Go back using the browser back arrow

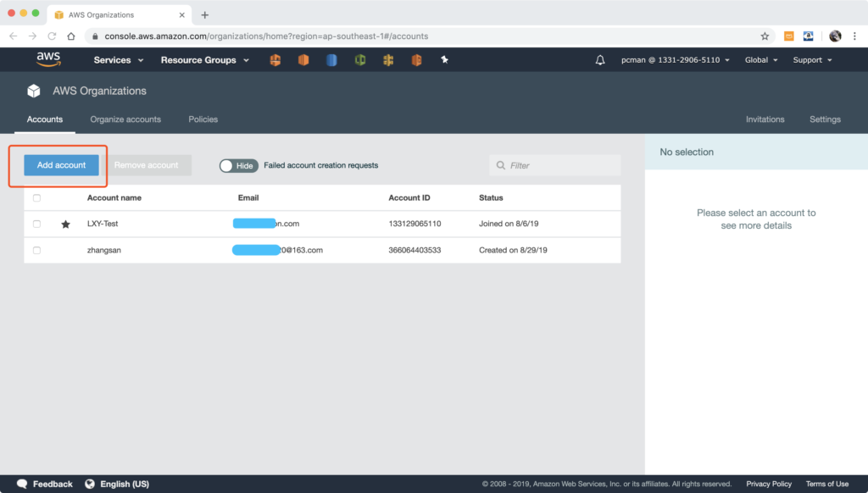click(x=14, y=36)
